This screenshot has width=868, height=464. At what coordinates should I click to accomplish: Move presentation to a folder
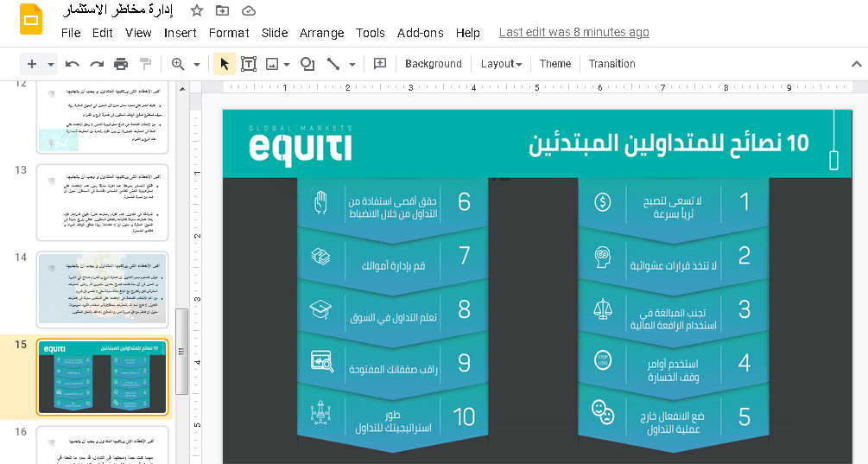coord(222,10)
